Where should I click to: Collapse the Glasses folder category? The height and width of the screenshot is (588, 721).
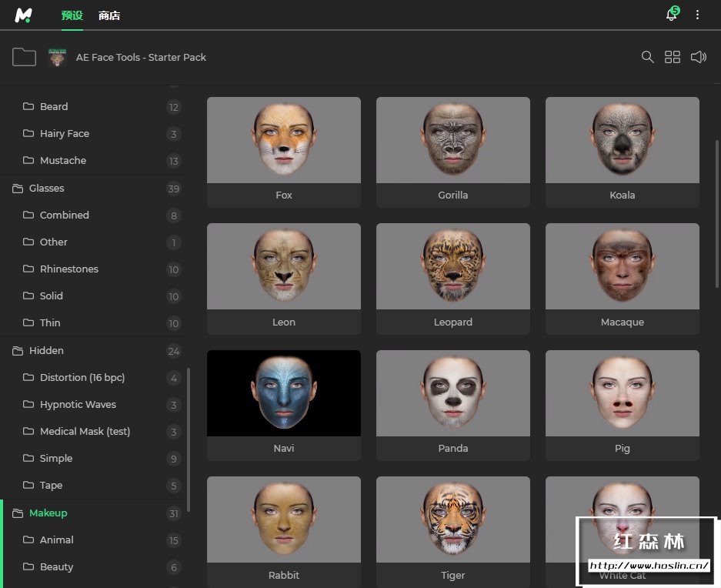coord(46,189)
